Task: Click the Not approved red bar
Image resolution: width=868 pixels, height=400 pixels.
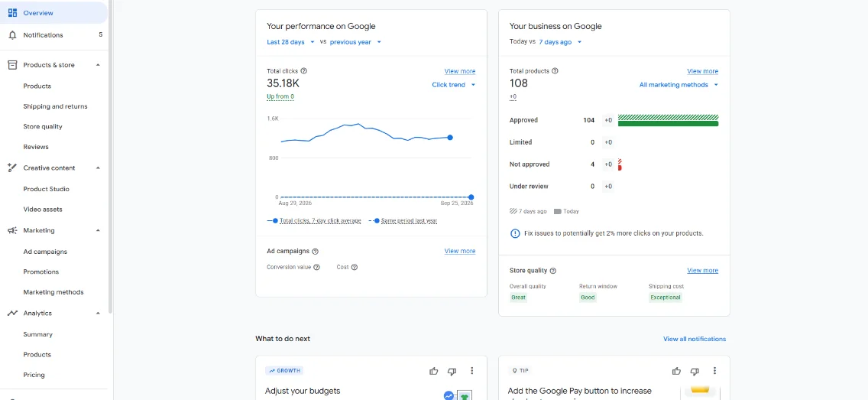Action: point(620,167)
